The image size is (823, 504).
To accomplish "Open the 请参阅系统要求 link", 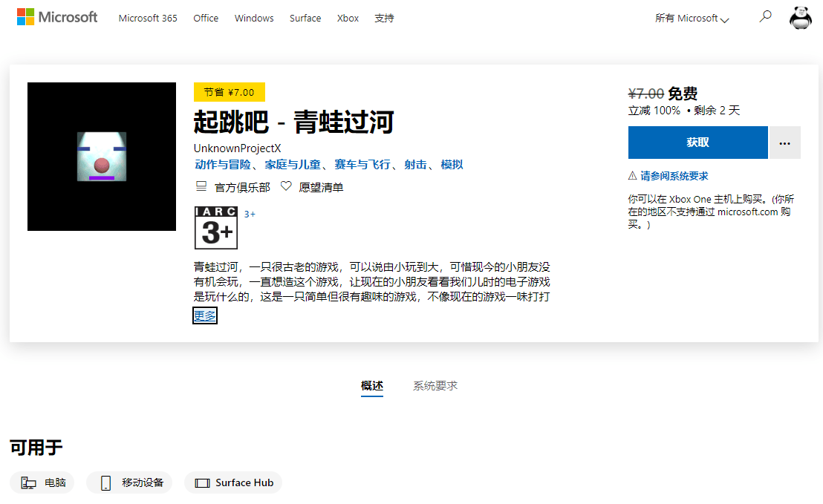I will point(674,176).
